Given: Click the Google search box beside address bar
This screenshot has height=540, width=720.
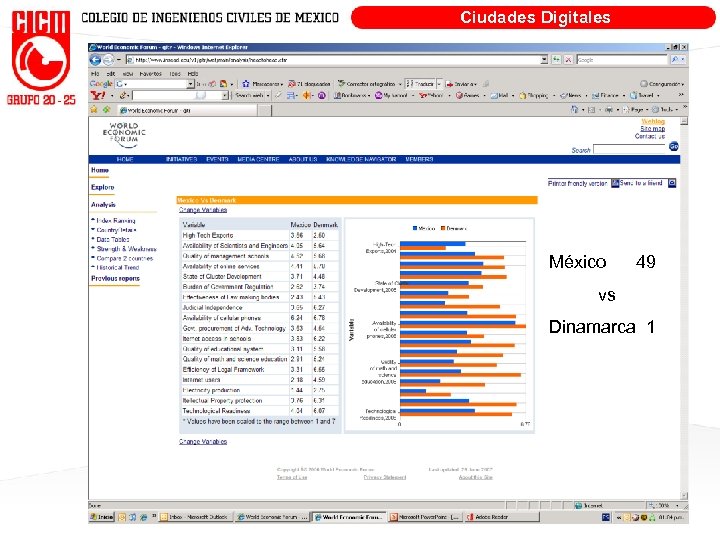Looking at the screenshot, I should click(622, 60).
